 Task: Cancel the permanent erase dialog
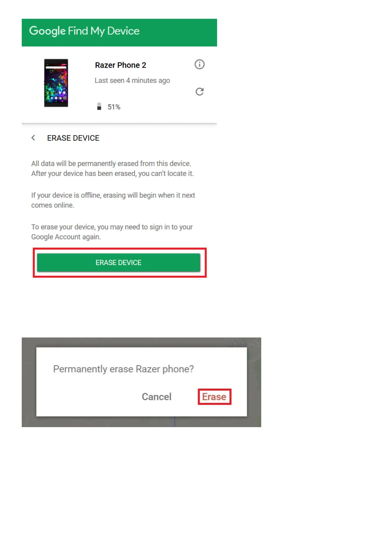click(x=156, y=396)
